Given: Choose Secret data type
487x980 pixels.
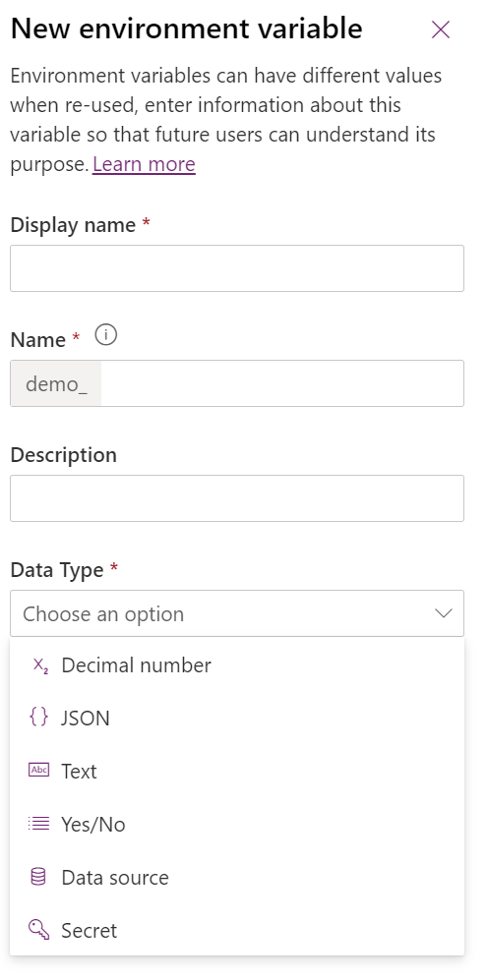Looking at the screenshot, I should pos(237,930).
